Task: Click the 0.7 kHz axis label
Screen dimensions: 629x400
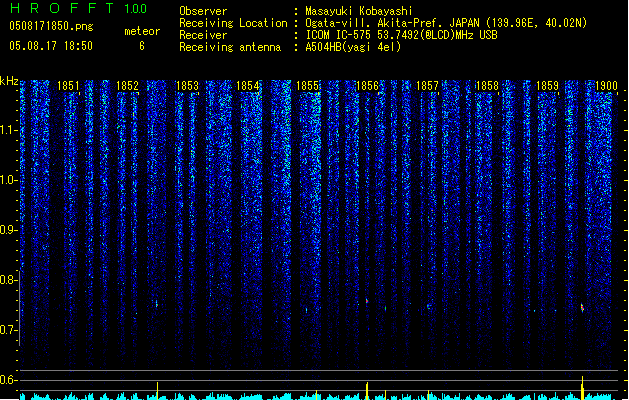Action: (x=9, y=330)
